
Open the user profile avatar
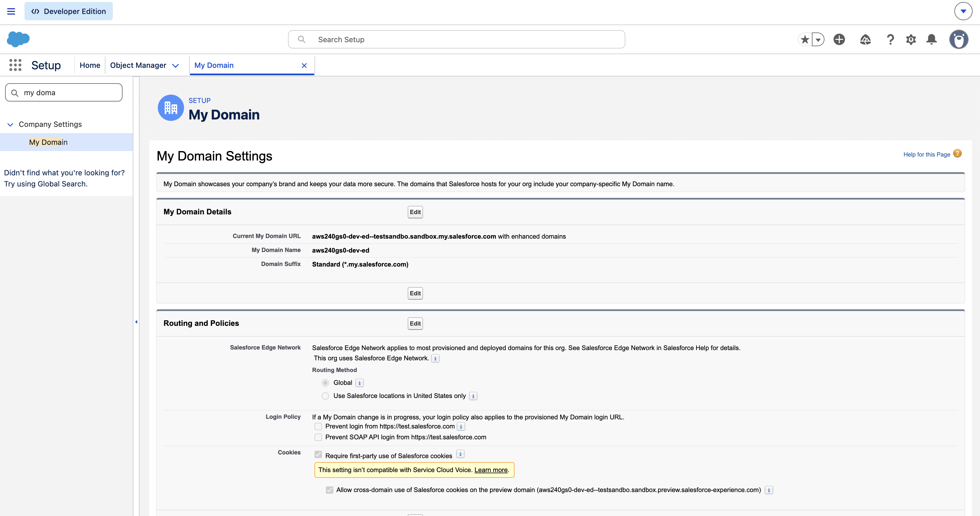click(958, 39)
